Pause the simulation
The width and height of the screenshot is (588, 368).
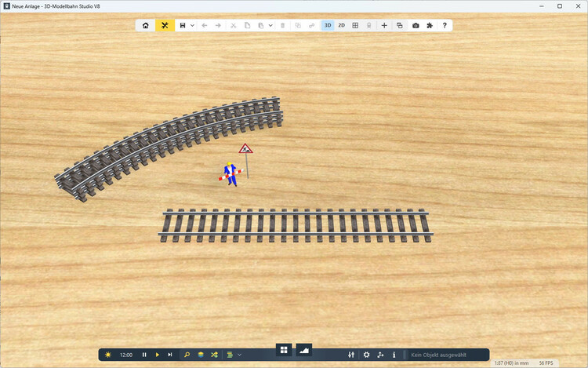point(144,355)
